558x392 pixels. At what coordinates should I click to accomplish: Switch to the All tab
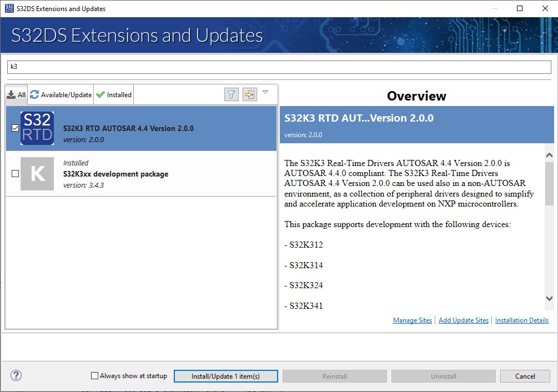point(17,95)
